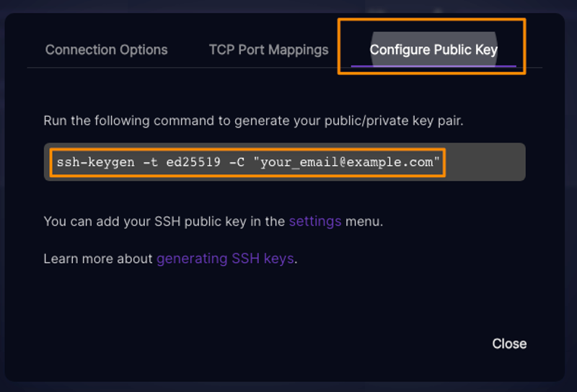Click the empty gray area right of command
577x392 pixels.
click(485, 162)
